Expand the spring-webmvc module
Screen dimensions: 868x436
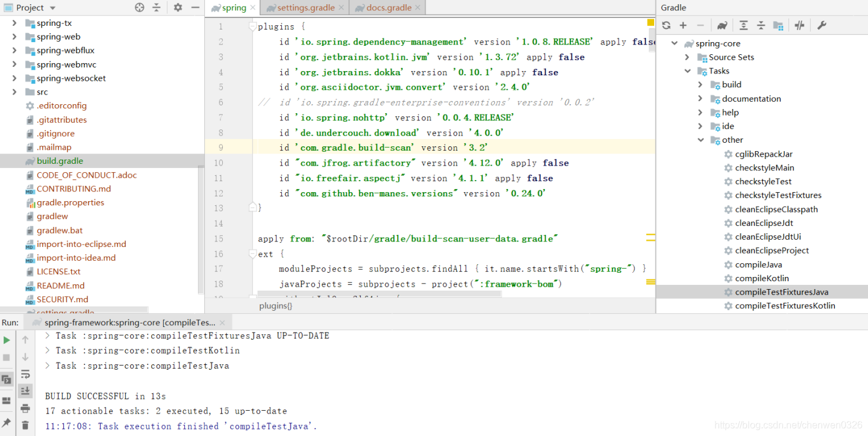[x=15, y=64]
